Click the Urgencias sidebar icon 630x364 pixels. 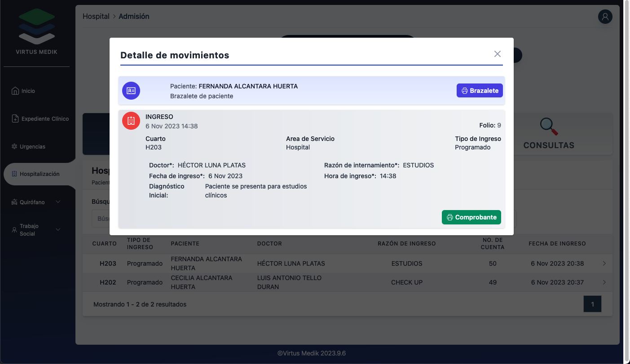pyautogui.click(x=14, y=147)
